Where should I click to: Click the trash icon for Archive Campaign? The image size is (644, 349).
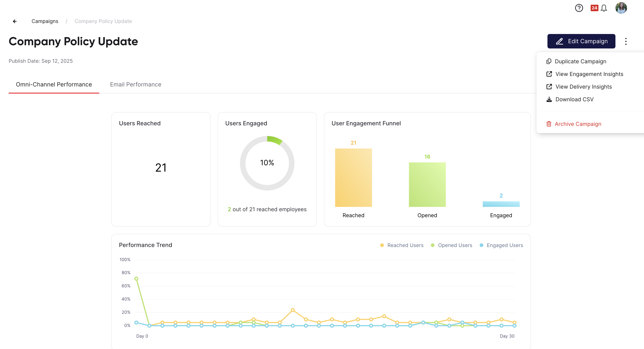(549, 124)
